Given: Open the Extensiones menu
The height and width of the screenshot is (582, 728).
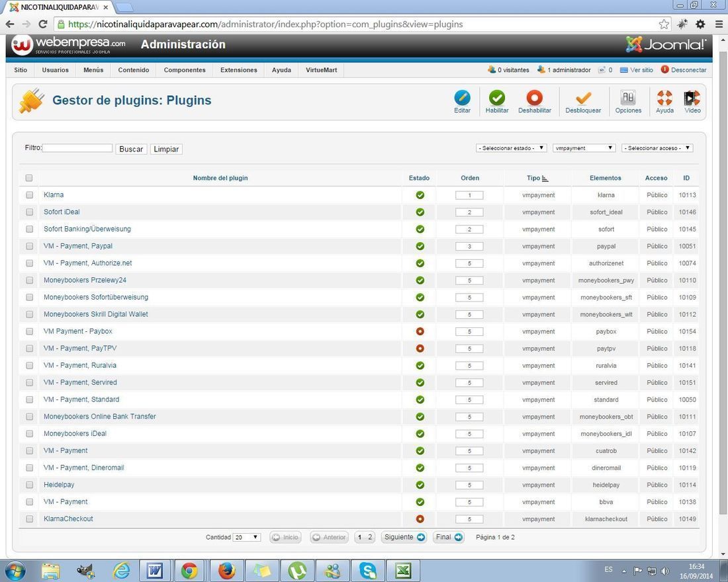Looking at the screenshot, I should (239, 70).
